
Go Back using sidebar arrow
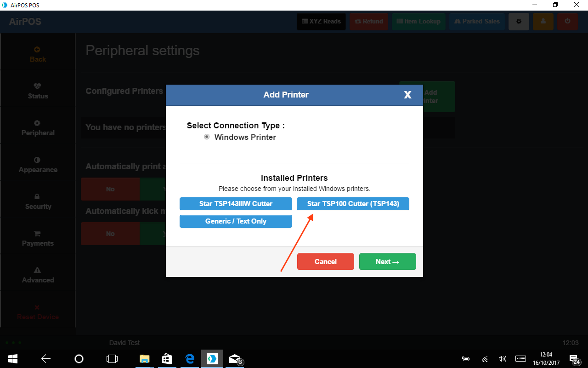coord(38,54)
